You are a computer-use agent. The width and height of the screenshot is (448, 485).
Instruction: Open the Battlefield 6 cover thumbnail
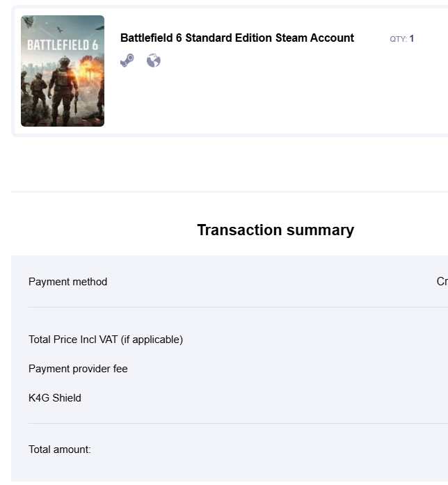point(63,71)
